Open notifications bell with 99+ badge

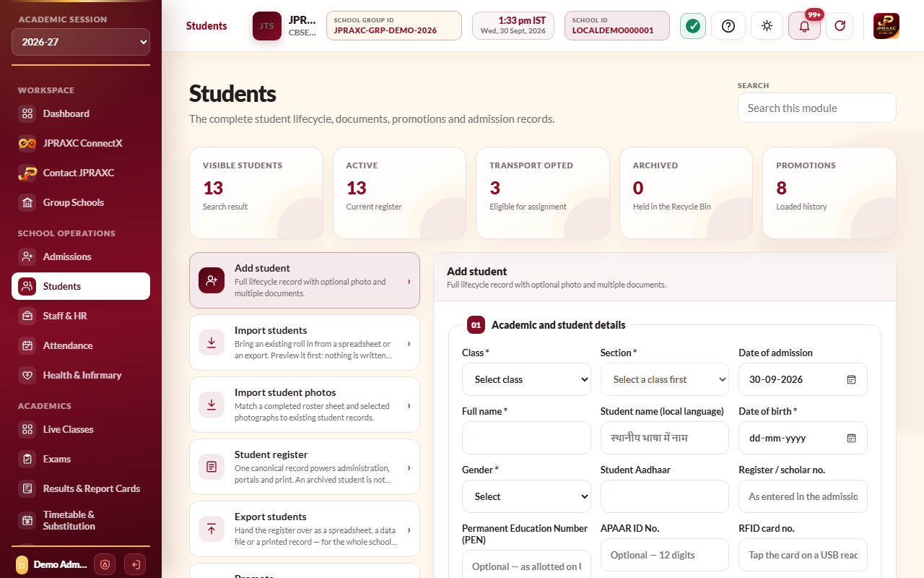point(804,26)
